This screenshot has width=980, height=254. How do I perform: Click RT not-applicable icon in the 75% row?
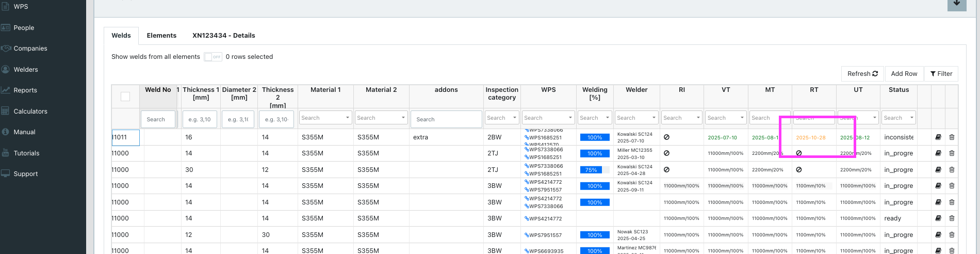click(799, 170)
